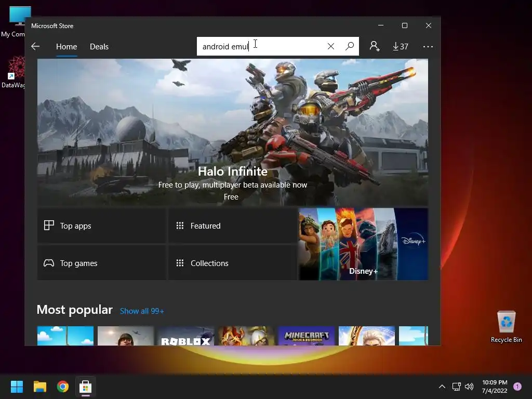Screen dimensions: 532x399
Task: Minimize the Microsoft Store window
Action: coord(381,25)
